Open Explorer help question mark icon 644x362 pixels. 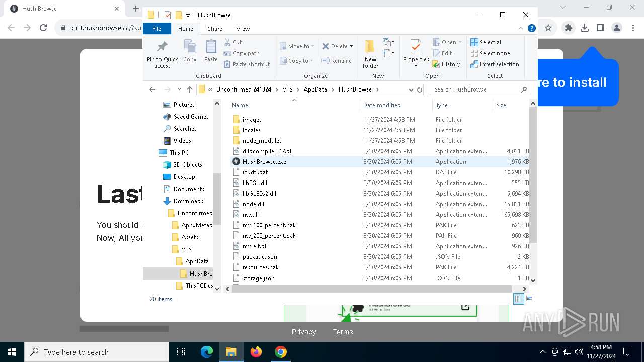coord(532,28)
